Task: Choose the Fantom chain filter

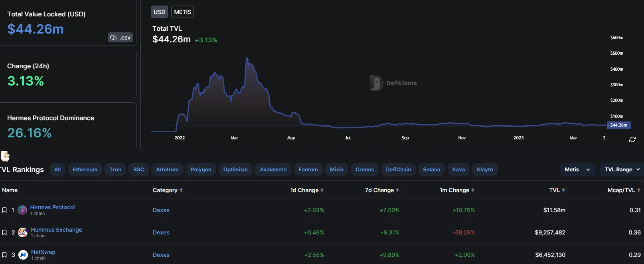Action: pyautogui.click(x=308, y=169)
